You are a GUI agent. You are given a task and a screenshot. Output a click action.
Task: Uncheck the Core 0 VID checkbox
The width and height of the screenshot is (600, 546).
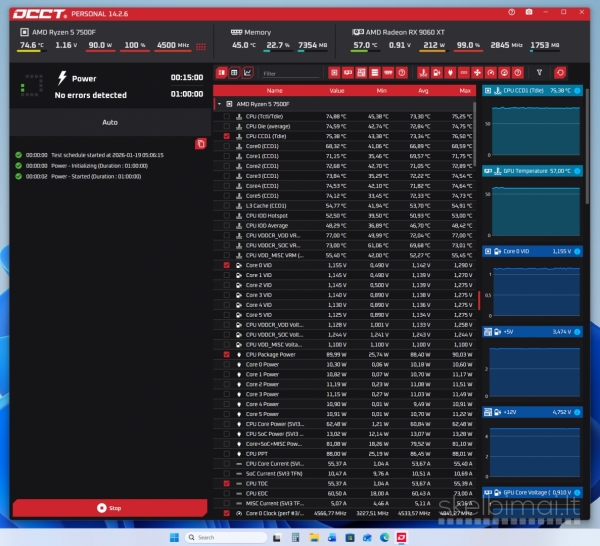[227, 265]
